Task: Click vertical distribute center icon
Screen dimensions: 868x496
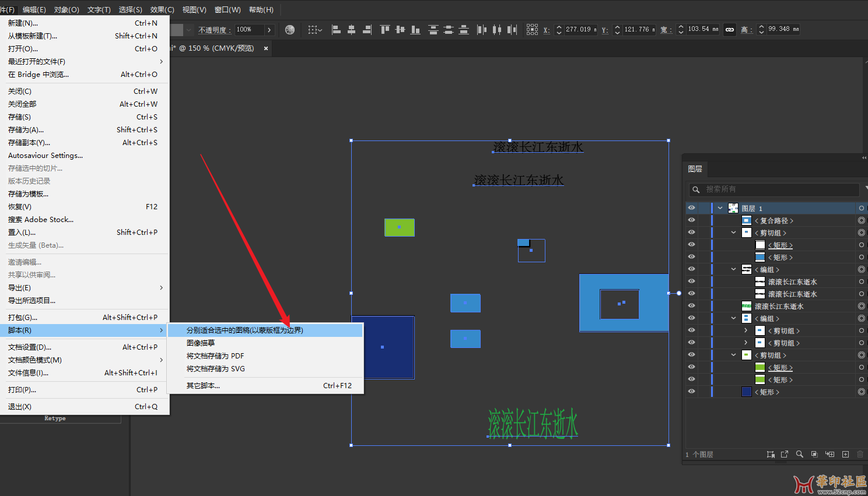Action: click(449, 30)
